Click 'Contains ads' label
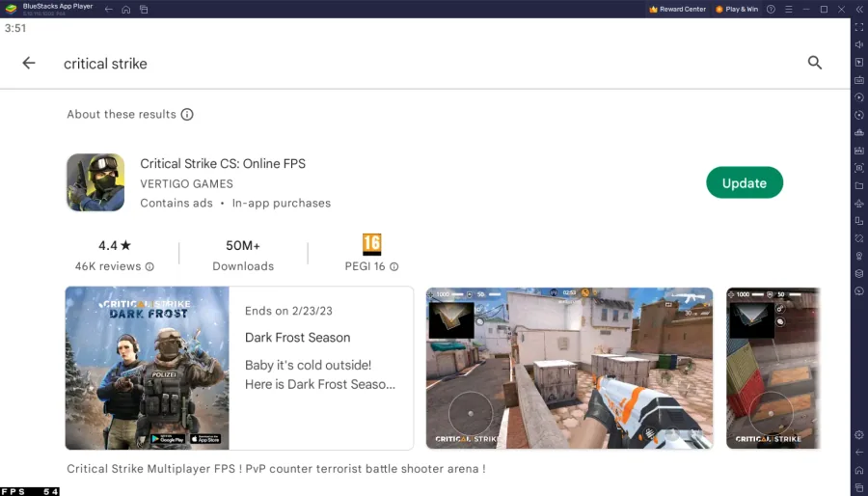Image resolution: width=868 pixels, height=496 pixels. tap(176, 204)
